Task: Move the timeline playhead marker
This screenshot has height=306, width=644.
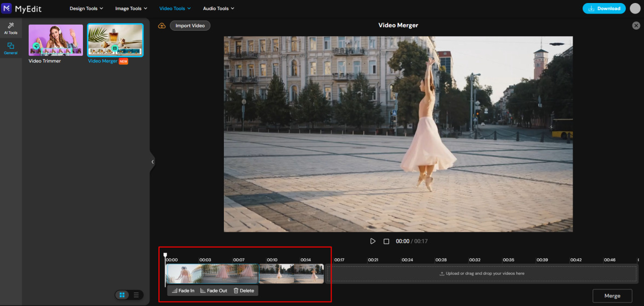Action: (x=165, y=255)
